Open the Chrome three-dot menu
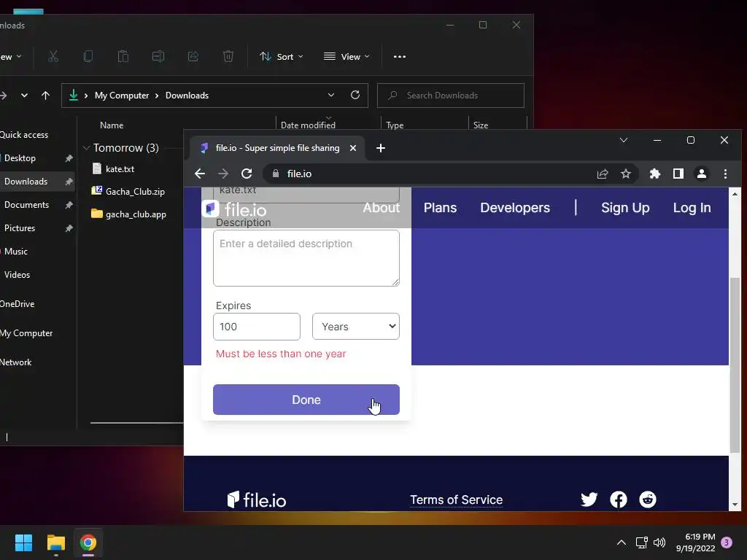This screenshot has height=560, width=747. [725, 174]
